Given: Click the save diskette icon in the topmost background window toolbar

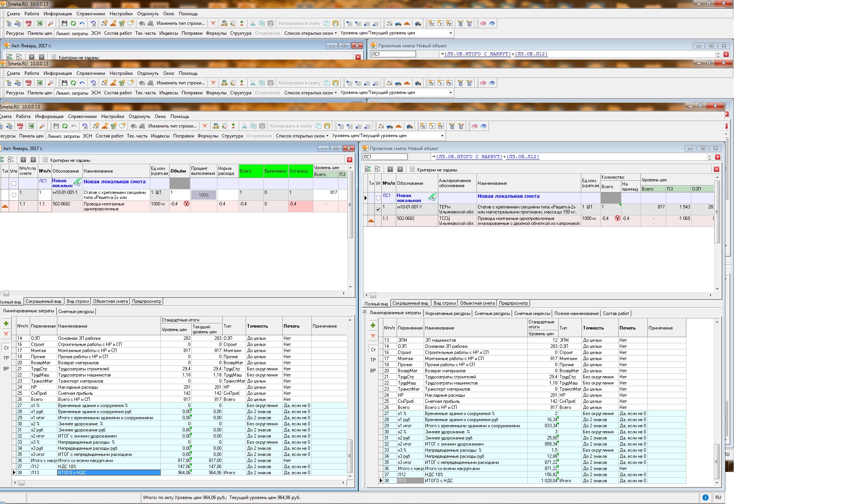Looking at the screenshot, I should [65, 23].
